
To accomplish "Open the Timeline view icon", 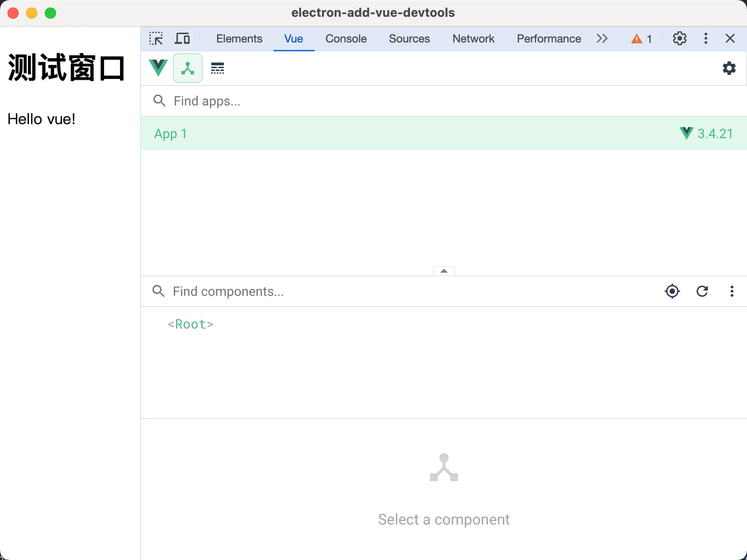I will pyautogui.click(x=218, y=68).
